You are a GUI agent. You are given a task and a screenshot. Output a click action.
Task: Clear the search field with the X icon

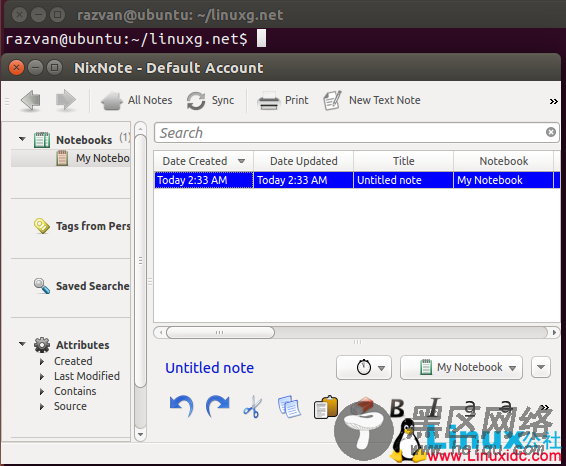[x=550, y=132]
